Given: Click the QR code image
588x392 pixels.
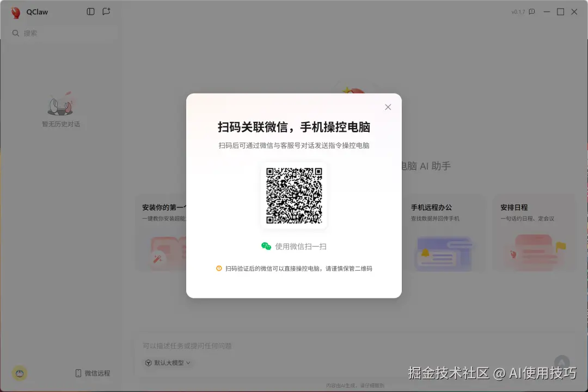Looking at the screenshot, I should coord(294,195).
